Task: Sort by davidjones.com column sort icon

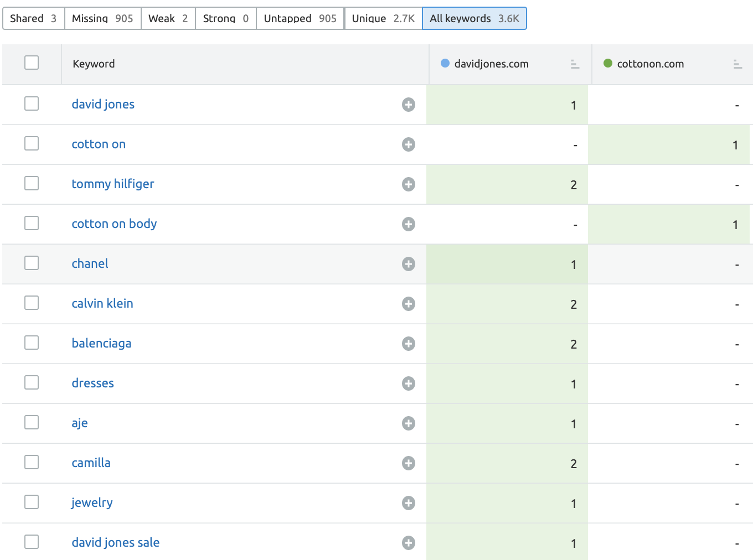Action: click(x=575, y=64)
